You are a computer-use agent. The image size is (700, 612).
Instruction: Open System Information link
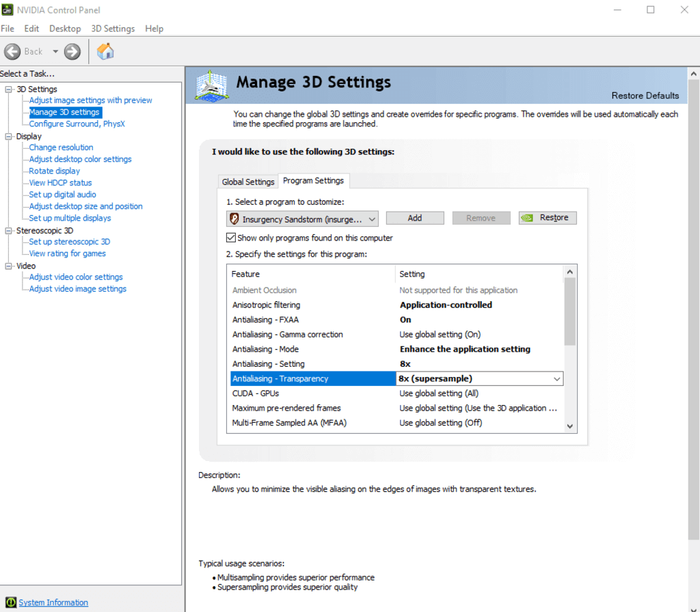tap(53, 602)
